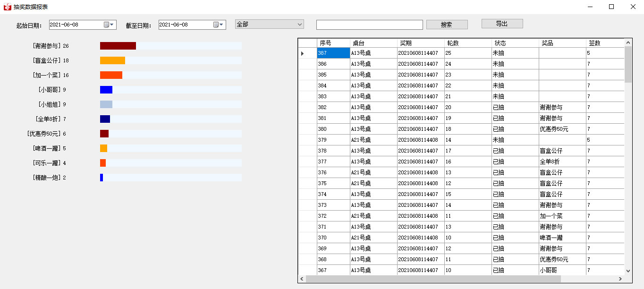Click the row pointer arrow for row 387

pyautogui.click(x=303, y=53)
